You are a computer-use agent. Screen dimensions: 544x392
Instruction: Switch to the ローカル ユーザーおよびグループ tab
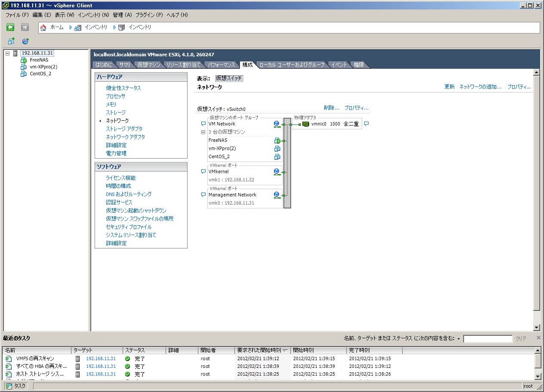(x=292, y=65)
